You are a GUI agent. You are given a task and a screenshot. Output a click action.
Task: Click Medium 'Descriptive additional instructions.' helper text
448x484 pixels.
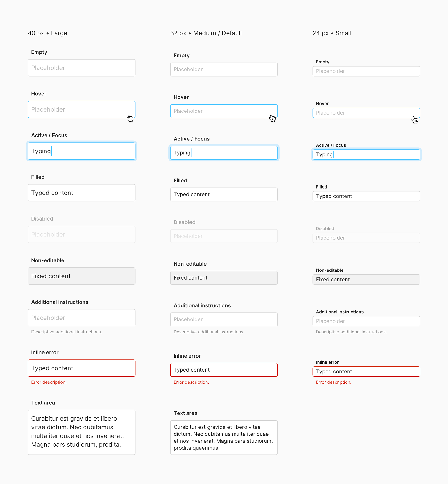coord(209,332)
